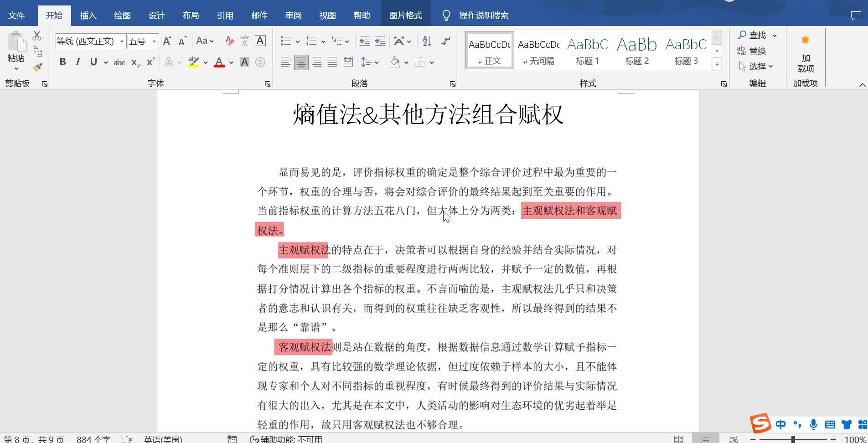Click the comments speech bubble icon
Screen dimensions: 868x443
(x=856, y=15)
